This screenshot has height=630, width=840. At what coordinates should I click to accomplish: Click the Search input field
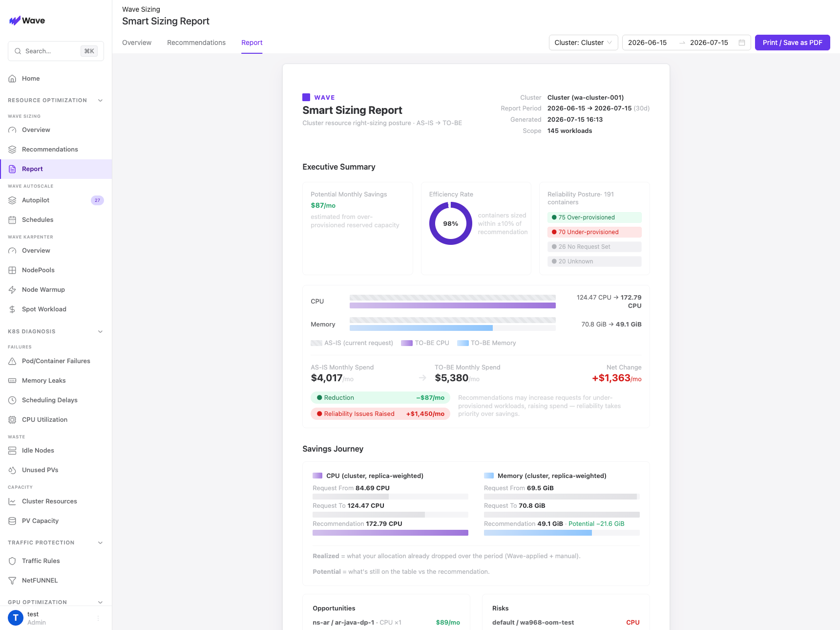click(x=56, y=51)
